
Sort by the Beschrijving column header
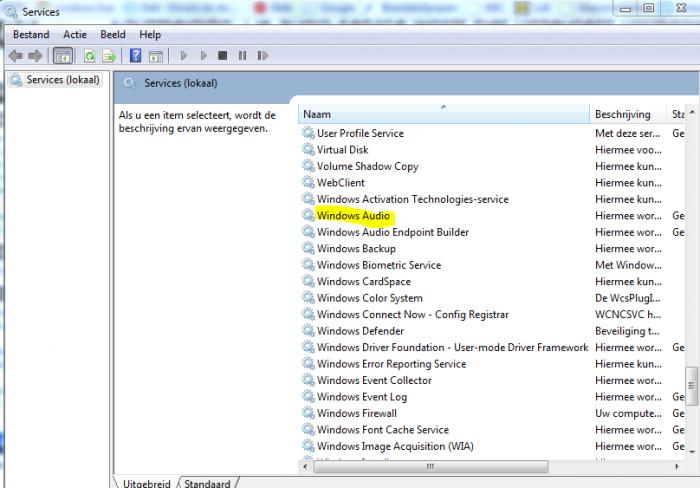coord(628,114)
